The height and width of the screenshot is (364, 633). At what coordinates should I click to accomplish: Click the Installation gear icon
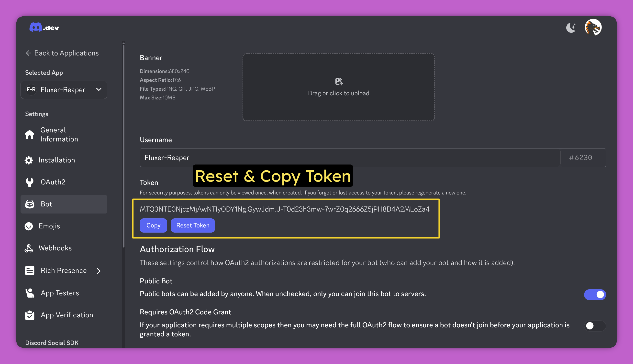coord(29,160)
